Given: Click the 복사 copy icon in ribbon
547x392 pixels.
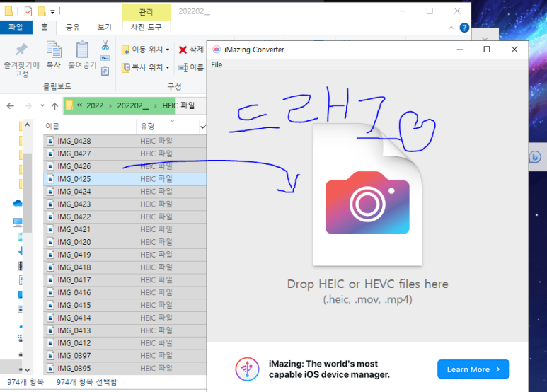Looking at the screenshot, I should pos(54,54).
